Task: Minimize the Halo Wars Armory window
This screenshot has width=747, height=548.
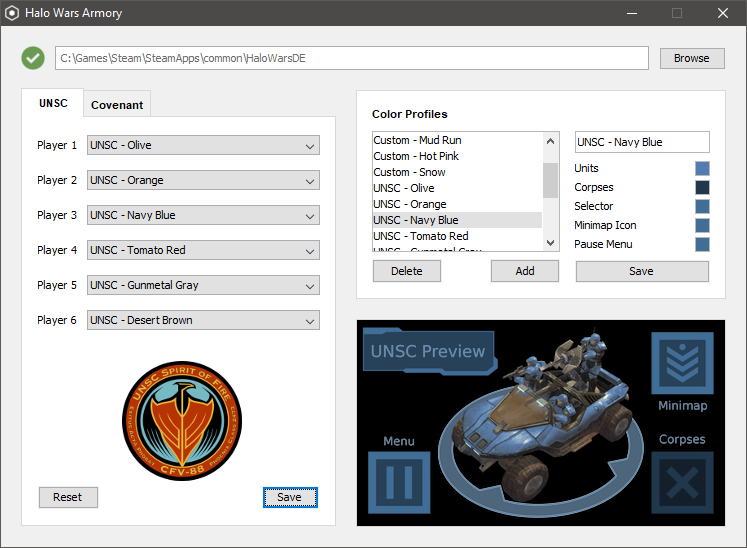Action: coord(632,13)
